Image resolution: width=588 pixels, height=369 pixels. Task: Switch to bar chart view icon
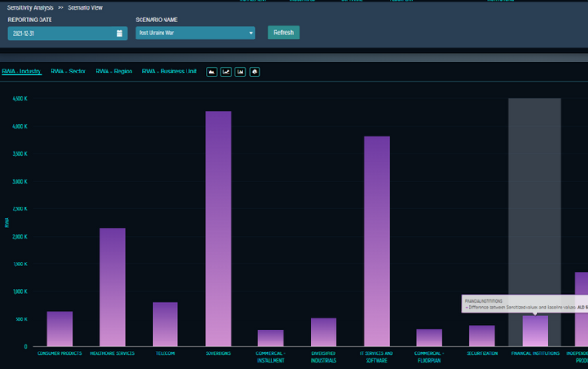pyautogui.click(x=241, y=72)
